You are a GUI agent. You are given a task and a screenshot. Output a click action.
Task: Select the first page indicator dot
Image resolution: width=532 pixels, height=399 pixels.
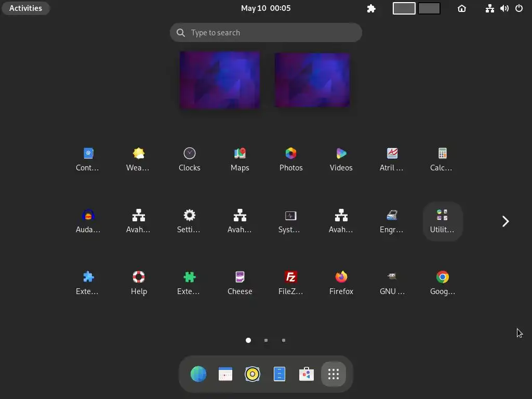tap(248, 340)
